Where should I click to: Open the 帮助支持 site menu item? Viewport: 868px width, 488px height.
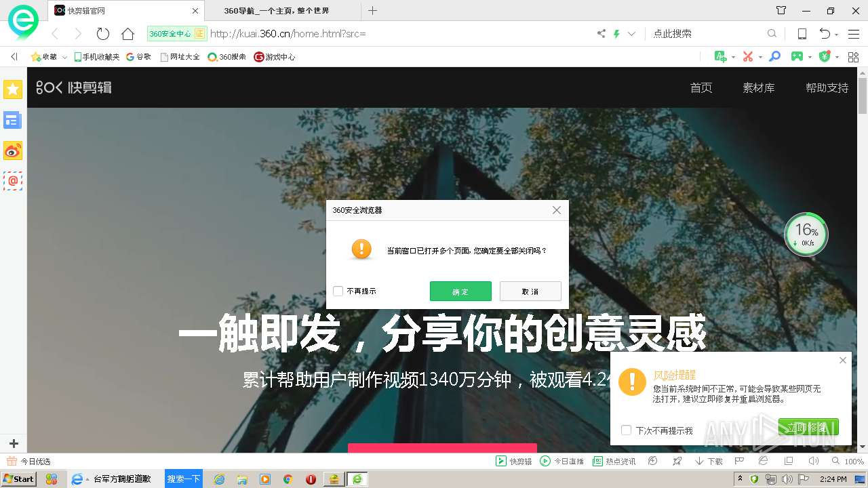pyautogui.click(x=827, y=87)
